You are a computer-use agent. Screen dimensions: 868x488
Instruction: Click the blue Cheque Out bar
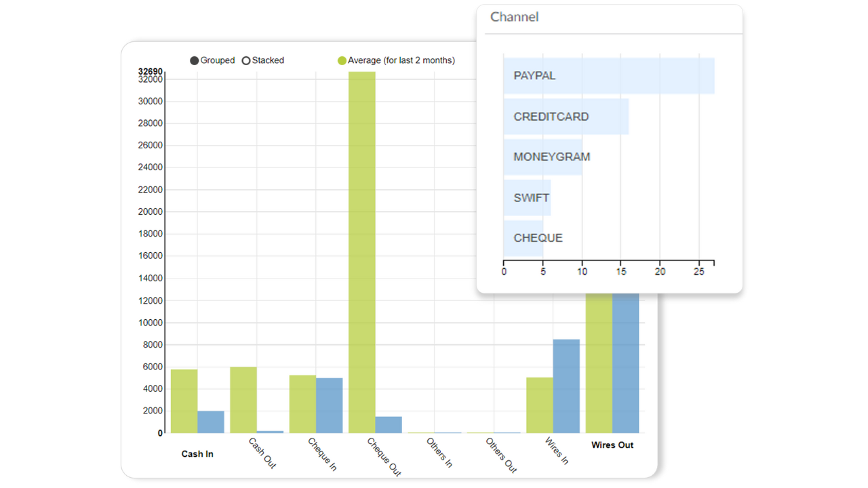pos(389,425)
